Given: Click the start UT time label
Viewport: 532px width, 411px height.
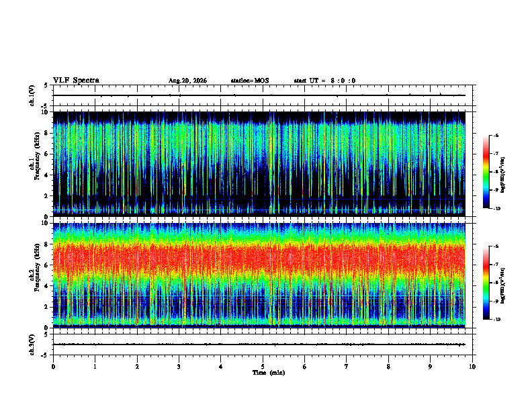Looking at the screenshot, I should click(324, 81).
